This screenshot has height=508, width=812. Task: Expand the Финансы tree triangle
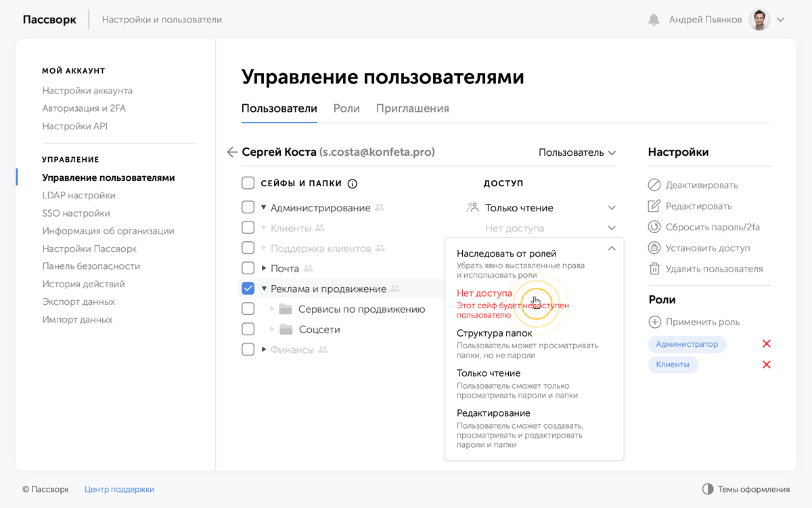click(x=264, y=350)
